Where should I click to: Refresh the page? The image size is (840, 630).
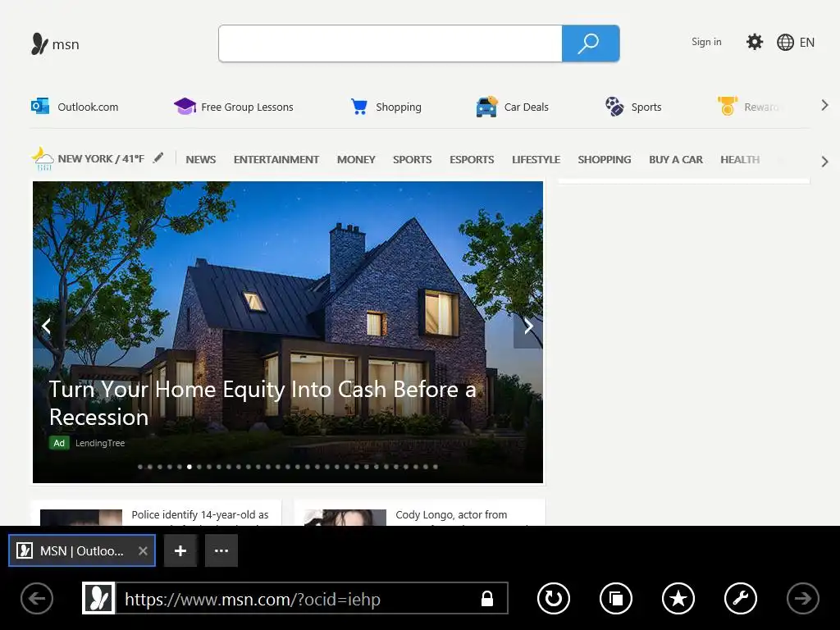(554, 598)
